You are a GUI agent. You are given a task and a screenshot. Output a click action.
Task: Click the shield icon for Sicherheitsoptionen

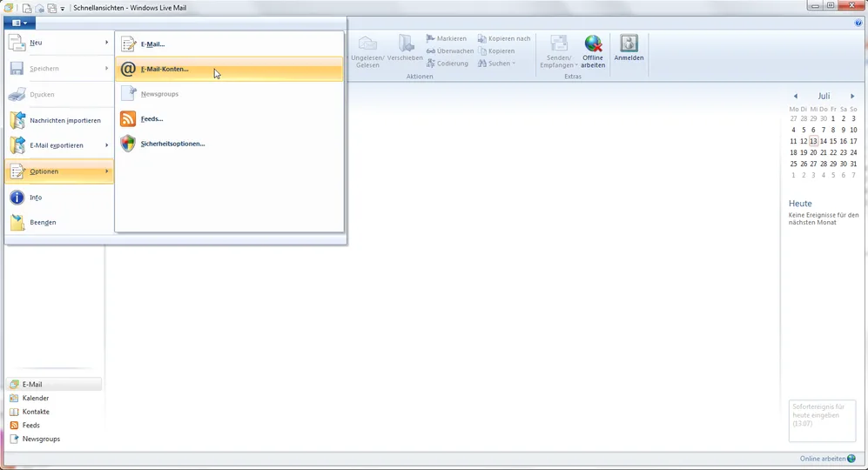pyautogui.click(x=128, y=144)
